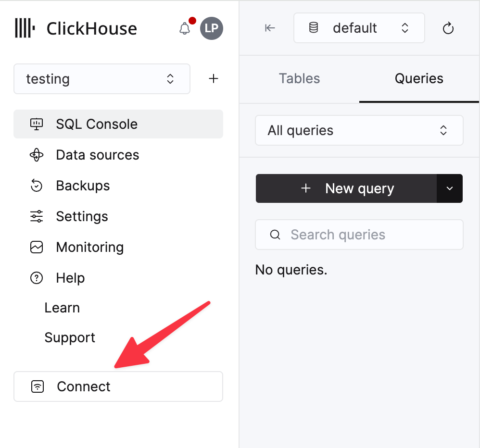
Task: Open the New query split-button dropdown arrow
Action: point(449,188)
